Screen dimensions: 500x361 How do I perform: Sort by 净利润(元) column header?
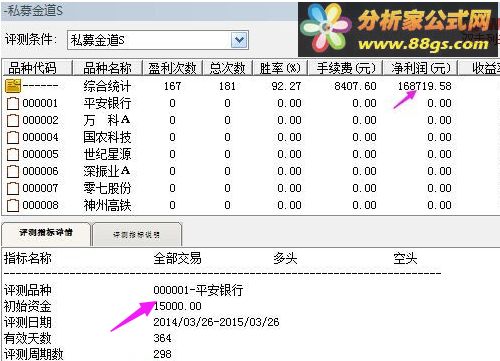pos(421,68)
